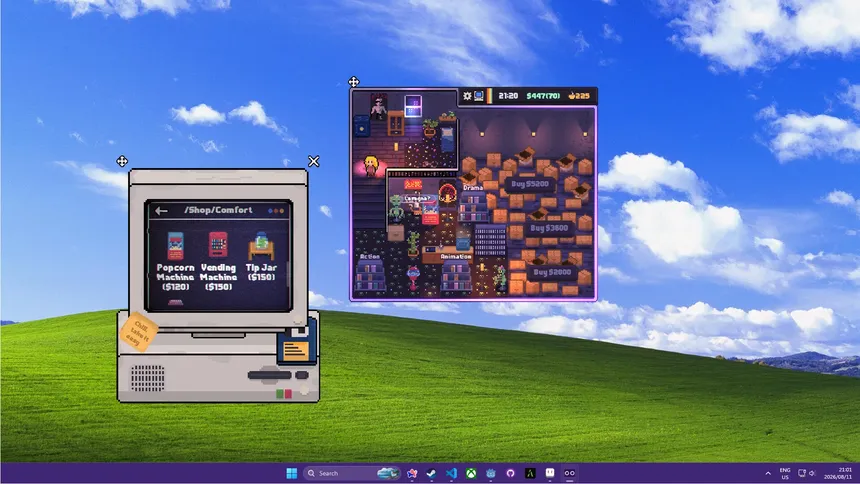
Task: Select the Action movie shelf
Action: point(370,275)
